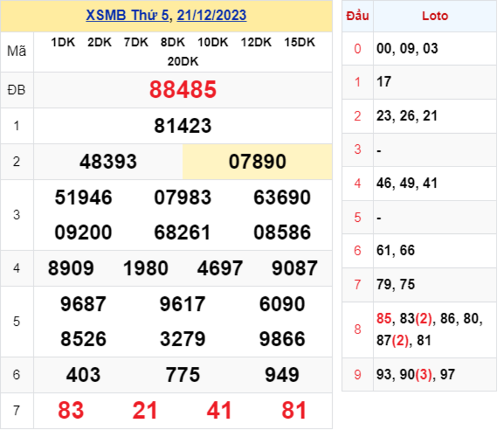Open the XSMB Thứ 5, 21/12/2023 results link
Viewport: 504px width, 430px height.
(167, 15)
